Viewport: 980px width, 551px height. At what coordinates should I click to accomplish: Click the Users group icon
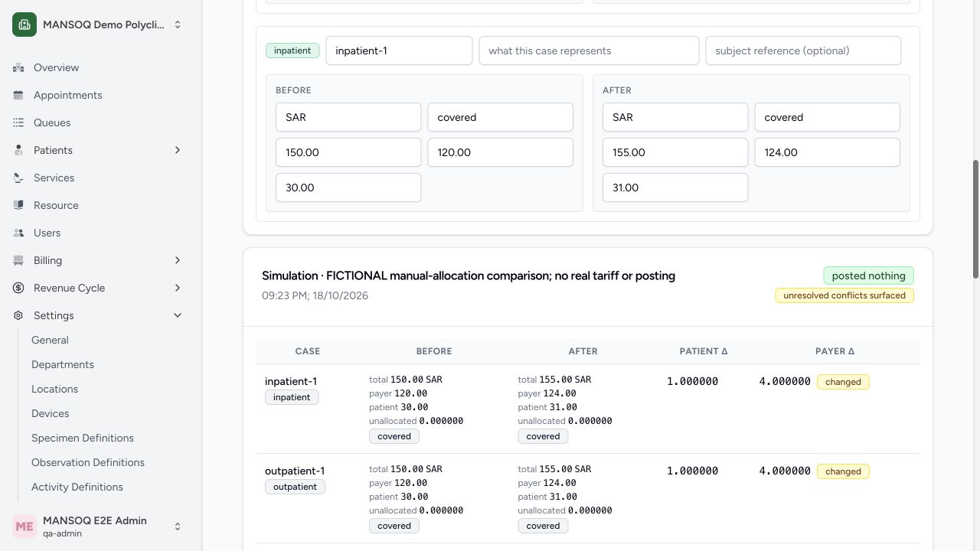18,233
